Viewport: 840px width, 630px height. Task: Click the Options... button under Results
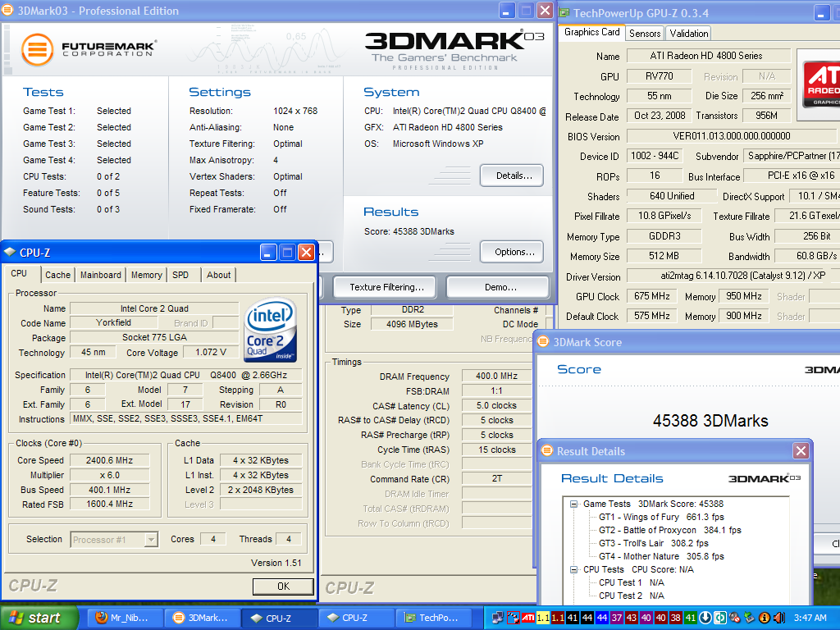point(512,252)
